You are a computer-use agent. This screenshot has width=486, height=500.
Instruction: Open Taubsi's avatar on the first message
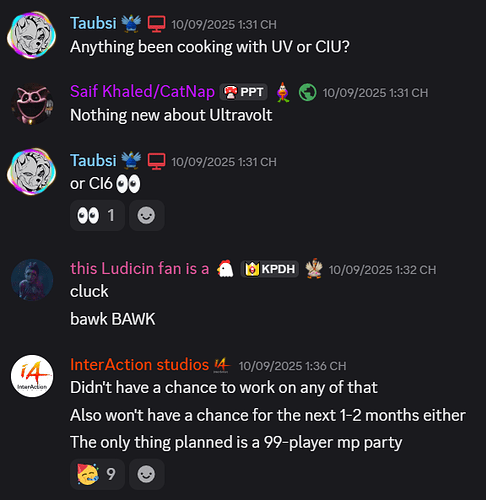(32, 35)
